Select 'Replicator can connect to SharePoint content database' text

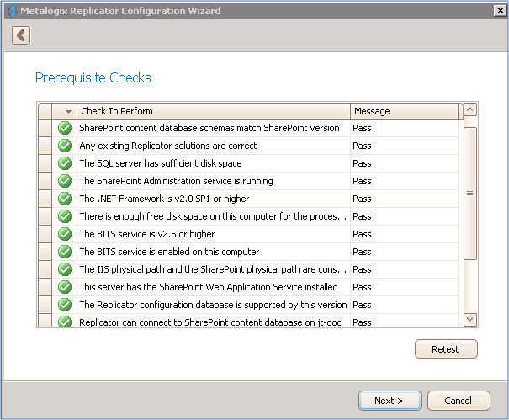click(x=210, y=322)
